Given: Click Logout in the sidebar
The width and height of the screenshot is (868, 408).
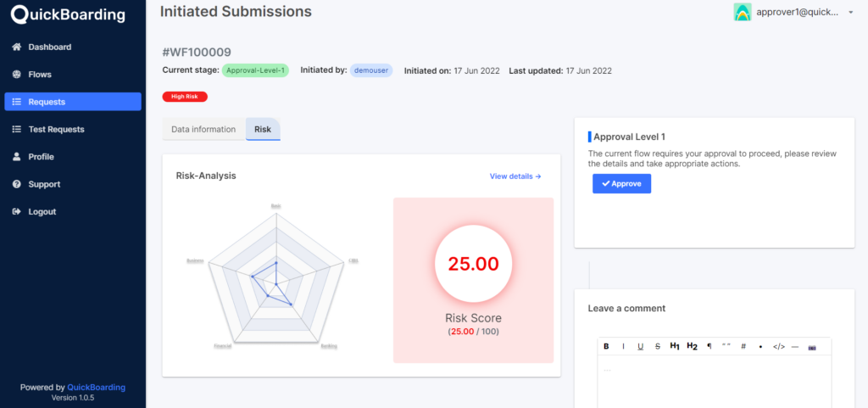Looking at the screenshot, I should point(42,211).
